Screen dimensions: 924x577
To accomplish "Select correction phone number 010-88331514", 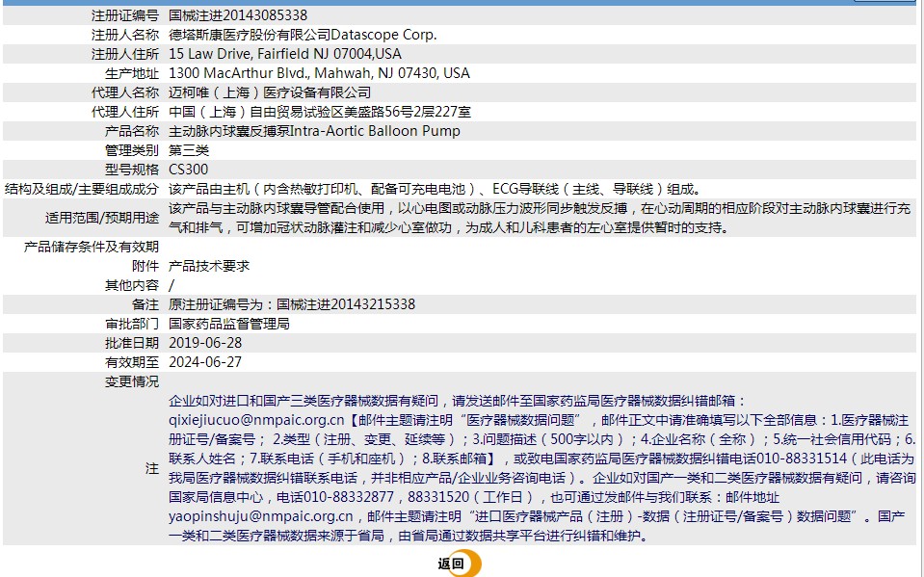I will click(x=802, y=459).
